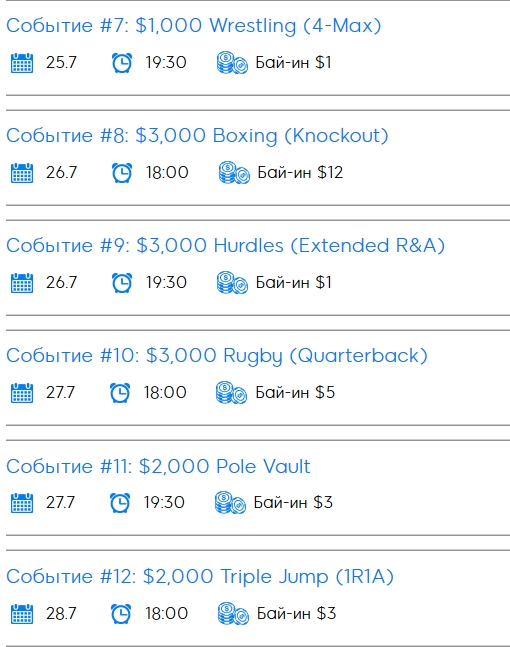Click the 19:30 time of Pole Vault
This screenshot has height=647, width=510.
[164, 503]
